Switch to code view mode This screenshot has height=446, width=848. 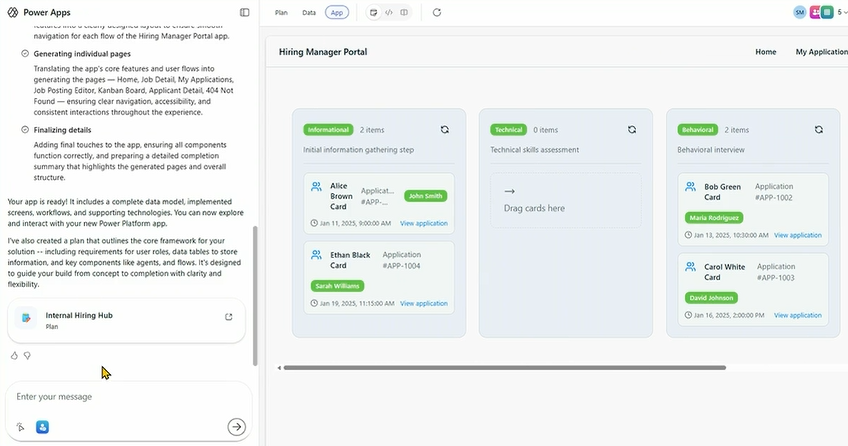tap(389, 12)
